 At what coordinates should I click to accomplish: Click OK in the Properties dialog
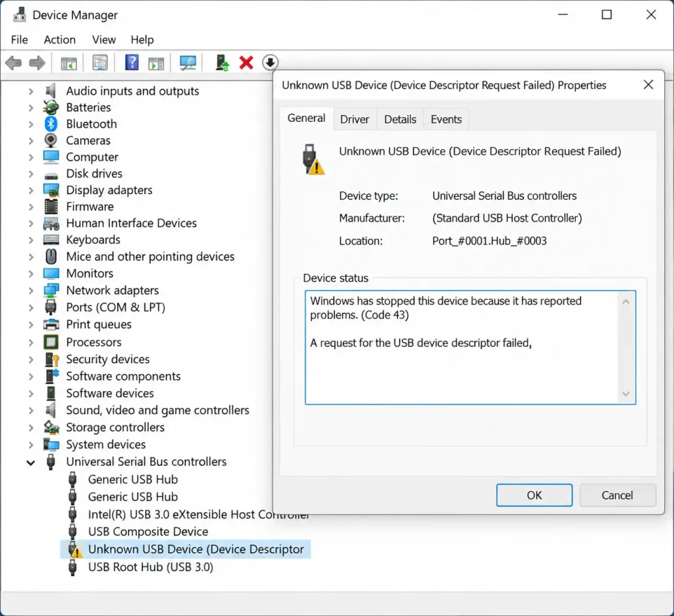click(534, 495)
